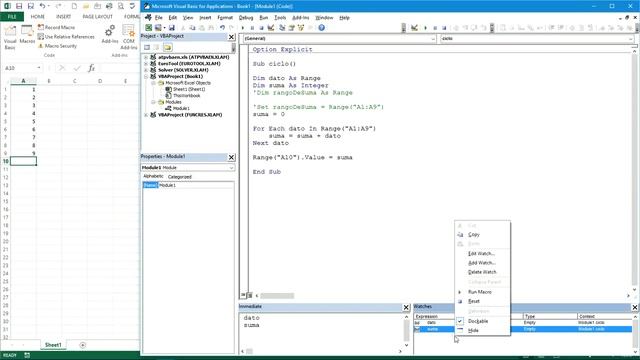Image resolution: width=640 pixels, height=360 pixels.
Task: Choose Add Watch... from context menu
Action: [x=482, y=263]
